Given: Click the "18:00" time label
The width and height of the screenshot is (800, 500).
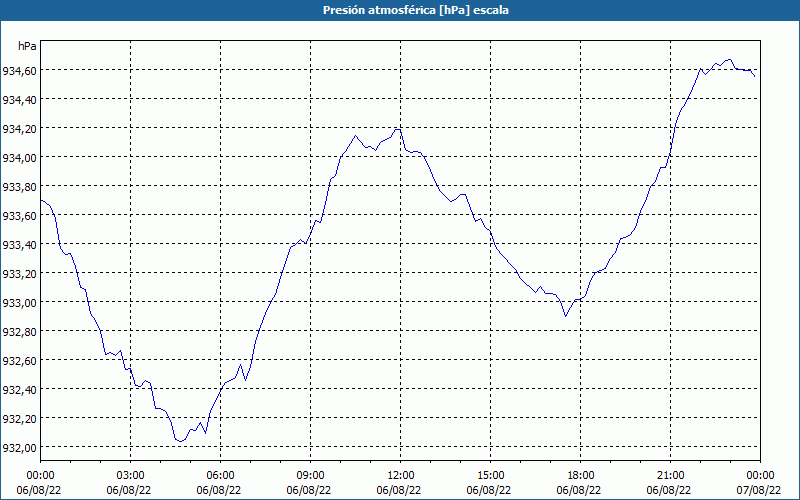Looking at the screenshot, I should (581, 476).
